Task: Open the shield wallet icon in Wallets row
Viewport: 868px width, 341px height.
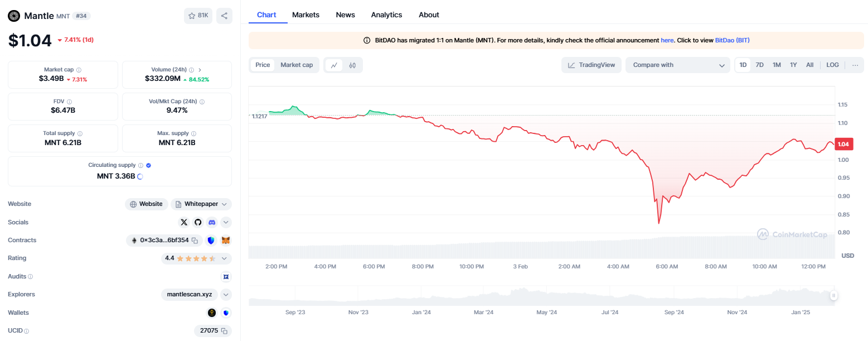Action: (226, 313)
